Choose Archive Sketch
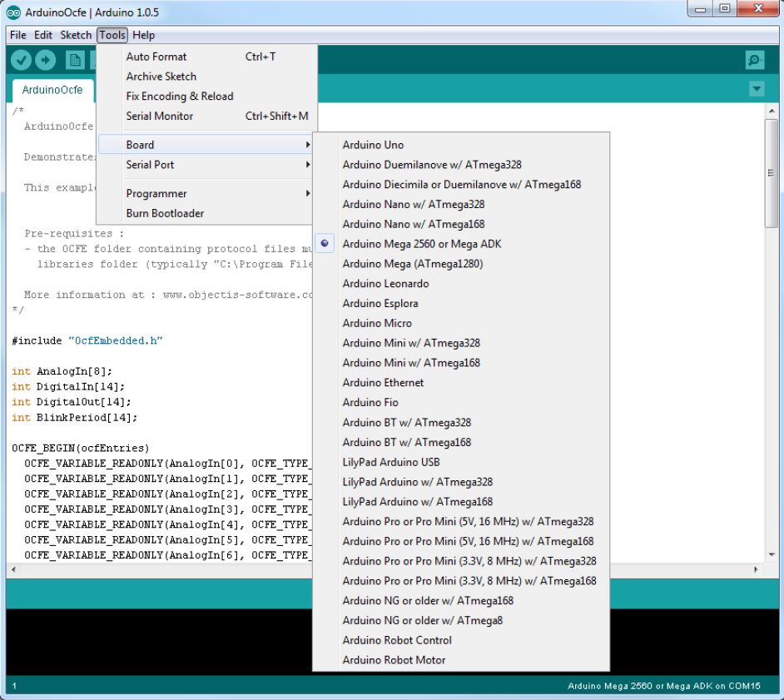784x700 pixels. pyautogui.click(x=205, y=77)
